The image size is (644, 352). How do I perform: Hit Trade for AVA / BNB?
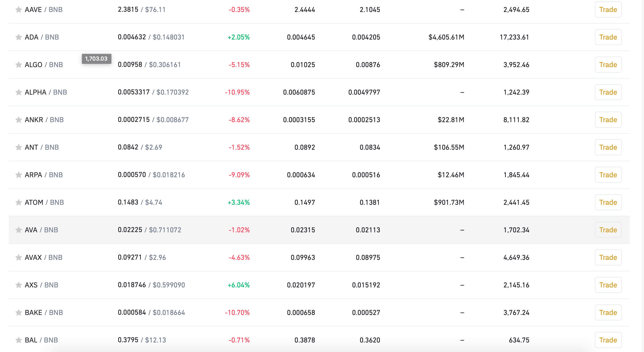[x=608, y=230]
